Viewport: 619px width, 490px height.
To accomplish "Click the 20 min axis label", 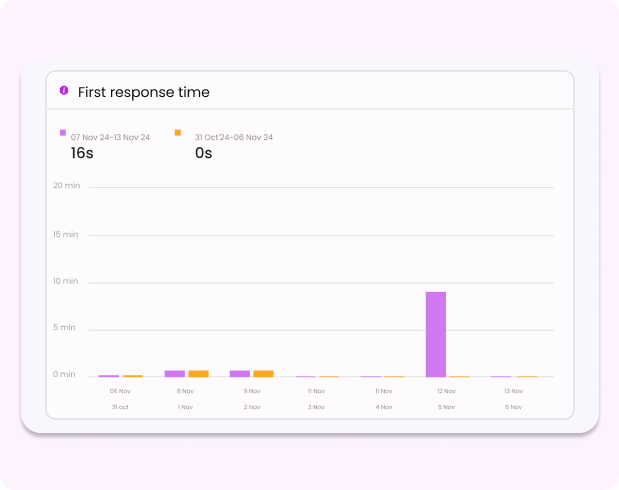I will [65, 185].
